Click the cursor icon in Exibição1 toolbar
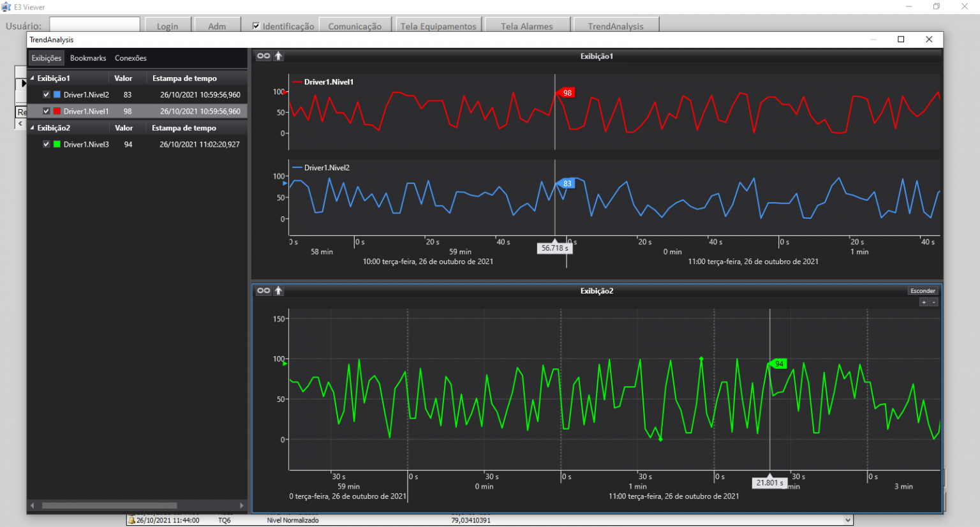Image resolution: width=980 pixels, height=527 pixels. [278, 56]
